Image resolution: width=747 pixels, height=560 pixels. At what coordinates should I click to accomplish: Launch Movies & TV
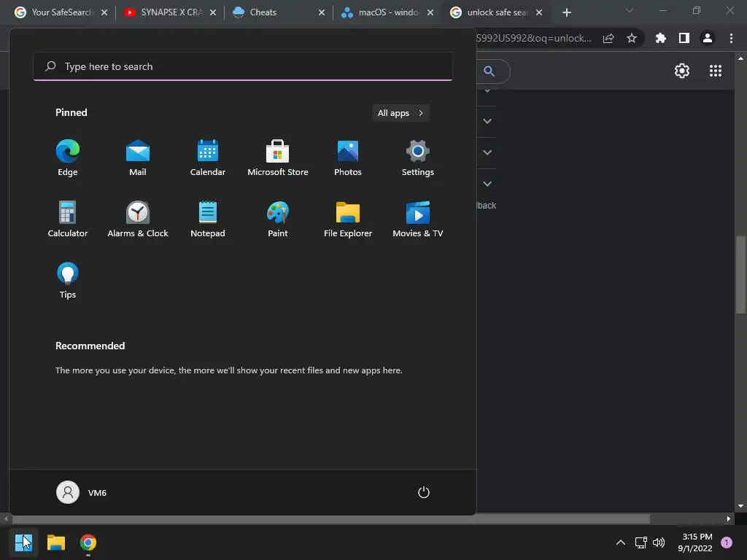(418, 219)
